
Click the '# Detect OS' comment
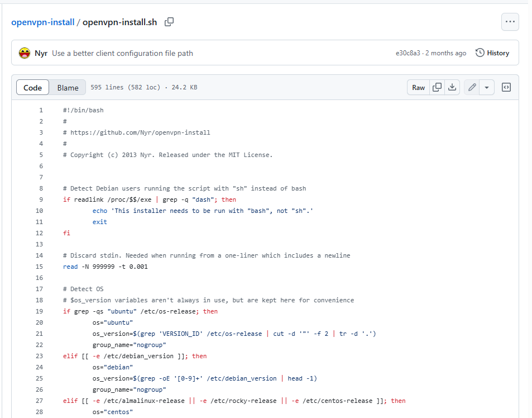[x=83, y=289]
